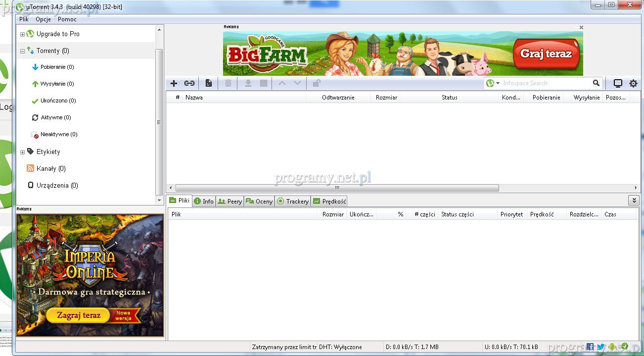
Task: Click Zagraj teraz button in Imperia ad
Action: pyautogui.click(x=79, y=315)
